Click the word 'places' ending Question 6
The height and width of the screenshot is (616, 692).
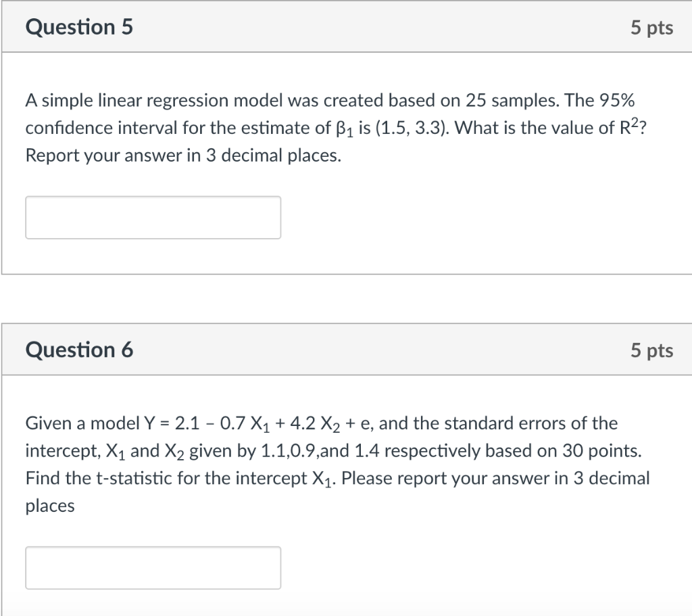50,506
